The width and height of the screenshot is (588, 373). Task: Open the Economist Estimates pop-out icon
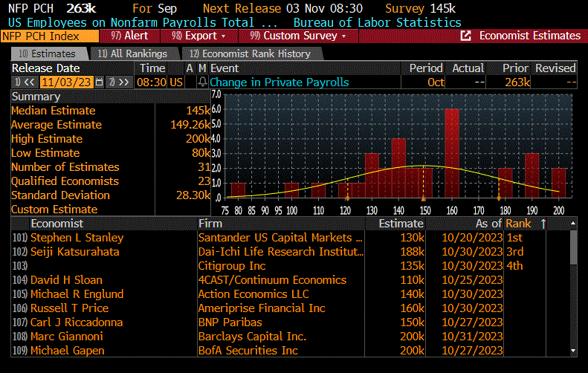coord(465,36)
